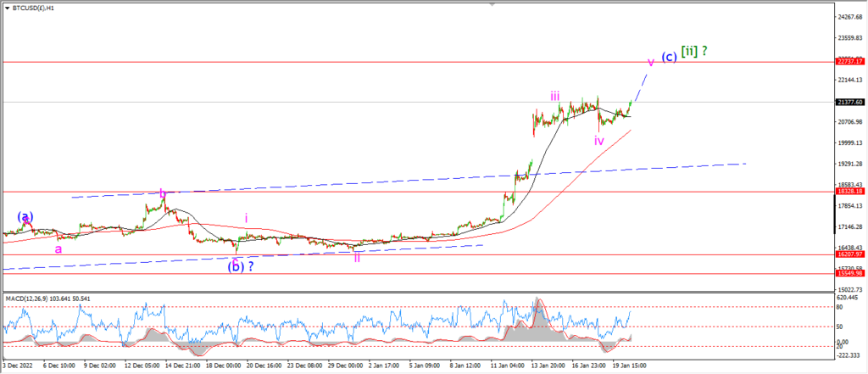The height and width of the screenshot is (374, 868).
Task: Select the BTCUSD(£),H1 chart title
Action: pyautogui.click(x=32, y=8)
